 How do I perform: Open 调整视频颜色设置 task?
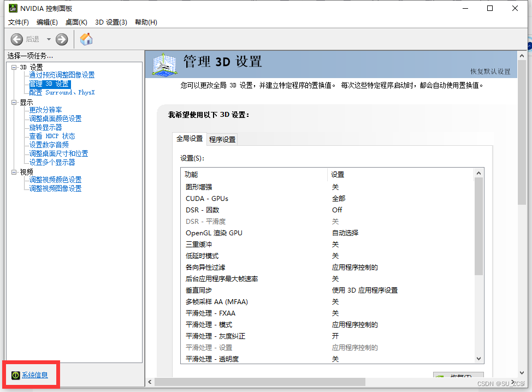point(55,180)
